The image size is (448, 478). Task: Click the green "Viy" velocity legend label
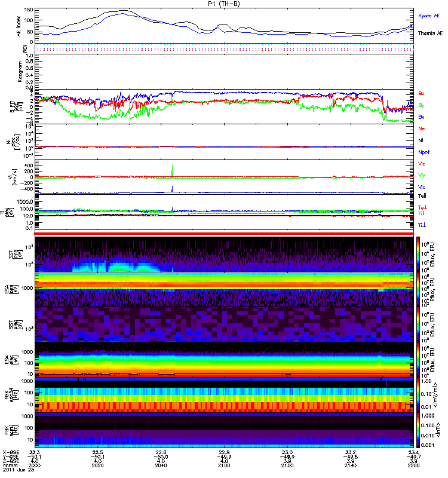(422, 176)
